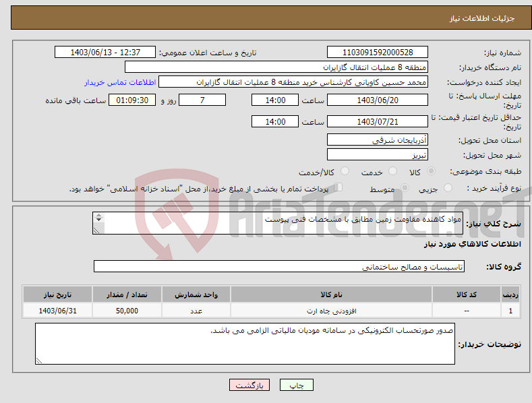This screenshot has width=532, height=403.
Task: Click up arrow in شرح کلی نیاز box
Action: (x=98, y=215)
